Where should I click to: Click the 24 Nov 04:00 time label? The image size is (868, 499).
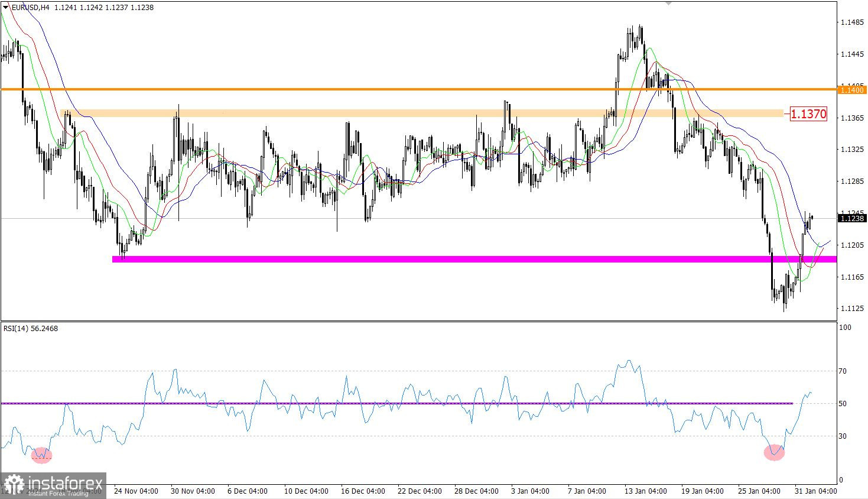(x=136, y=491)
